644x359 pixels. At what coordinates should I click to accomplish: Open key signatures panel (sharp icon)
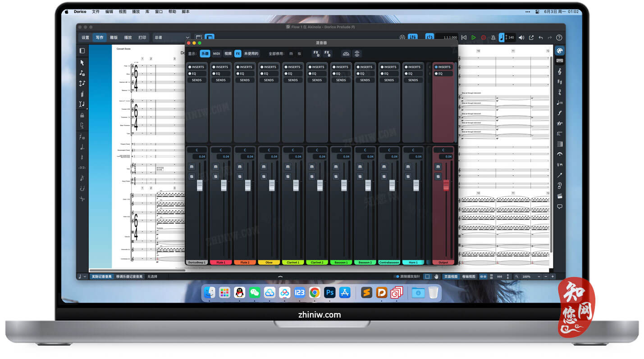click(559, 82)
